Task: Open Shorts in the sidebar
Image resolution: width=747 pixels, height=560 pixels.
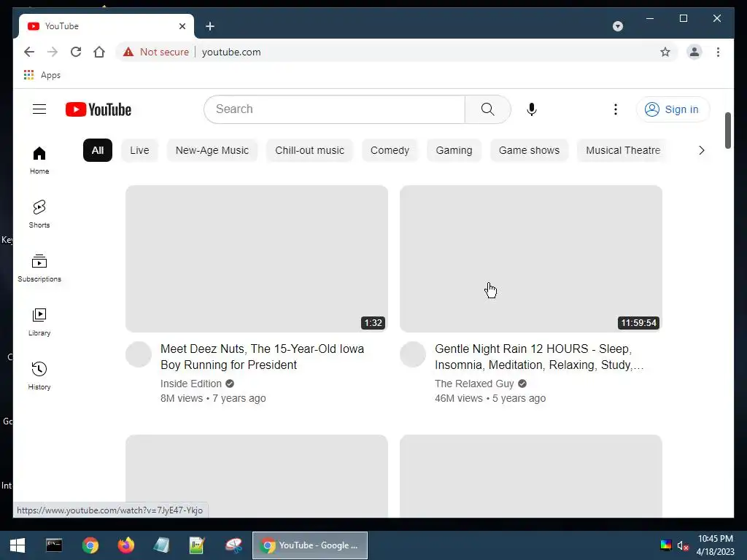Action: click(x=39, y=214)
